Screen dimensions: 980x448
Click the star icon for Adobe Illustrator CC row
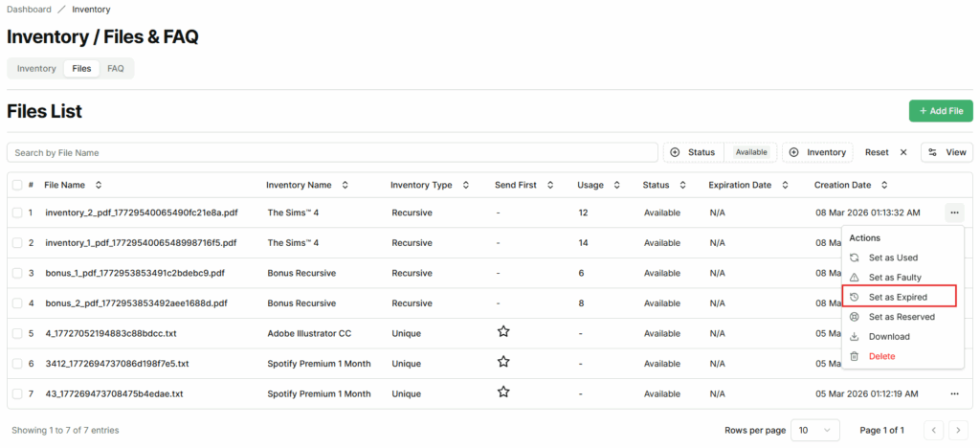coord(503,332)
